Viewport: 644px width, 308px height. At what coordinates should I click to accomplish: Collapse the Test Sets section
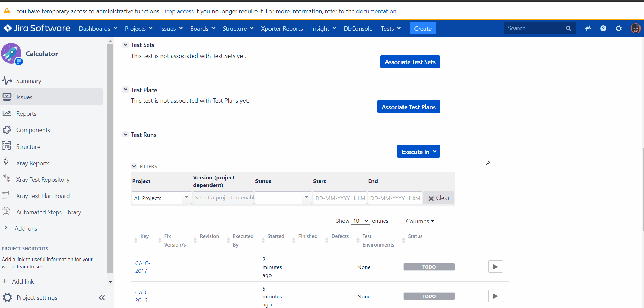click(126, 45)
